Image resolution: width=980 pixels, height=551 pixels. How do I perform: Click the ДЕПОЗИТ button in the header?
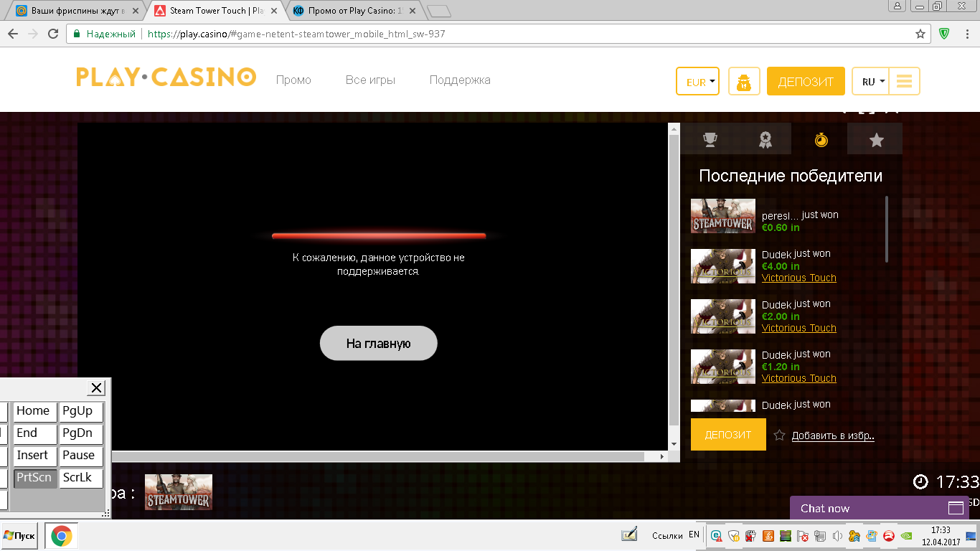[806, 81]
